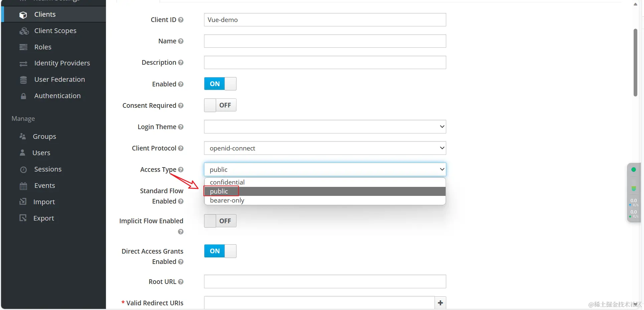This screenshot has height=310, width=644.
Task: Click the green dot on floating widget
Action: tap(633, 170)
